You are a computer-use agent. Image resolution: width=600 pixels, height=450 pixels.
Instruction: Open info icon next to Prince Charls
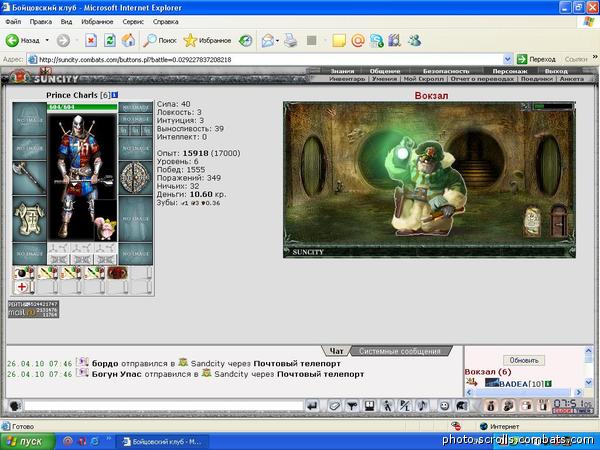click(115, 95)
